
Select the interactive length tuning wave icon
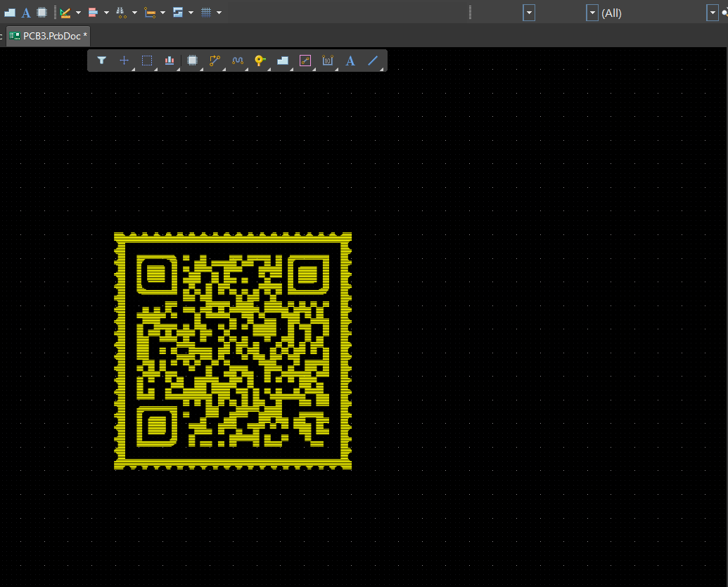pos(237,61)
